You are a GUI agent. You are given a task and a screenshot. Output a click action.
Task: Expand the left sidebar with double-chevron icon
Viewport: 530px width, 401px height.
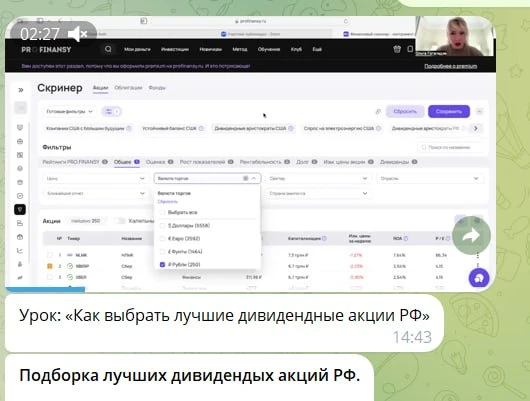pyautogui.click(x=21, y=90)
